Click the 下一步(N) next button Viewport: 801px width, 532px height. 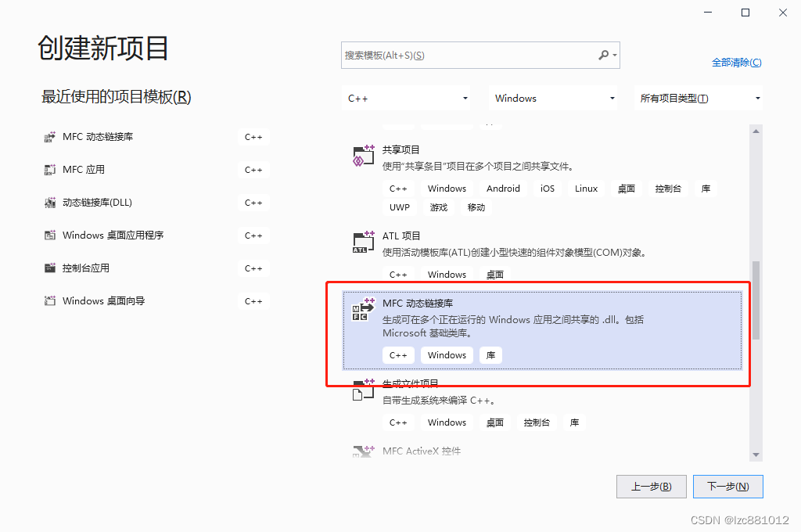[728, 487]
